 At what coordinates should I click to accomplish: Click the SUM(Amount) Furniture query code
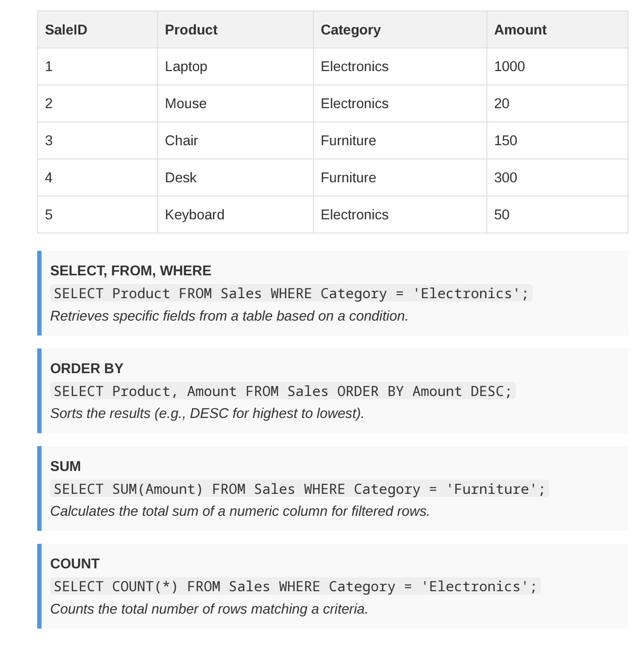point(300,489)
